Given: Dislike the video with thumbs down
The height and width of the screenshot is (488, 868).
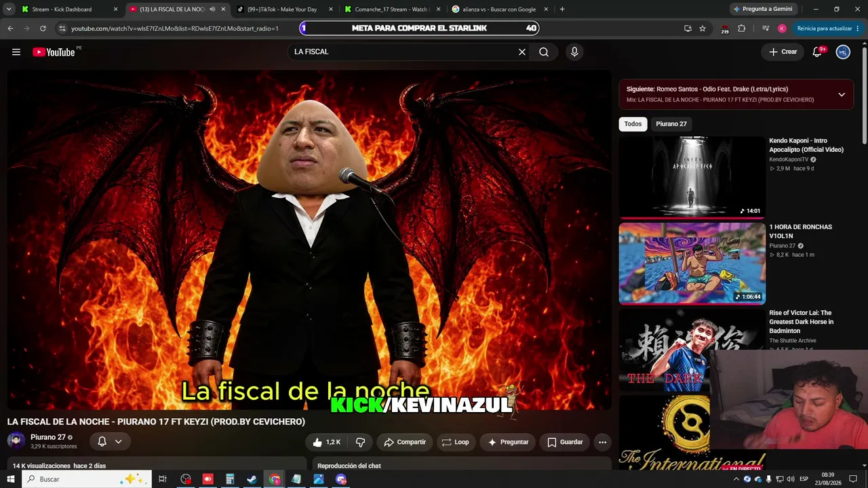Looking at the screenshot, I should coord(360,442).
